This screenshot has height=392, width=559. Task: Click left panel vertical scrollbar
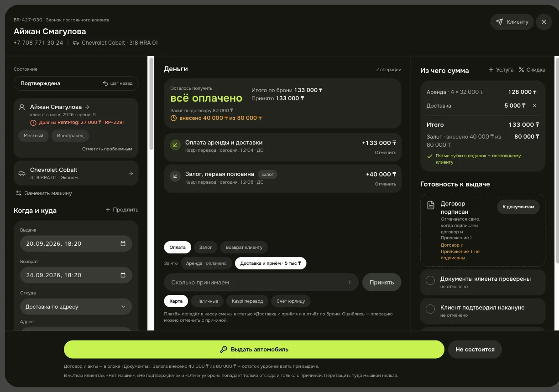tap(151, 103)
